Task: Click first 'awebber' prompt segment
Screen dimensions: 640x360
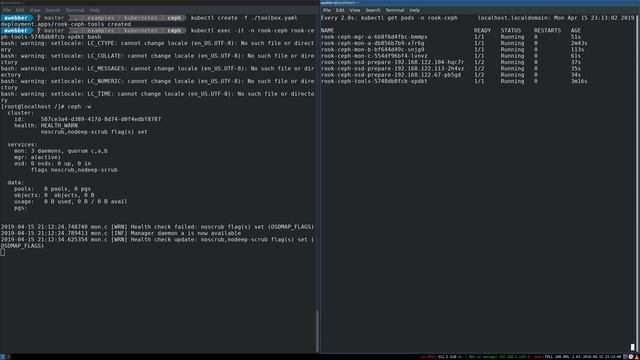Action: click(x=16, y=18)
